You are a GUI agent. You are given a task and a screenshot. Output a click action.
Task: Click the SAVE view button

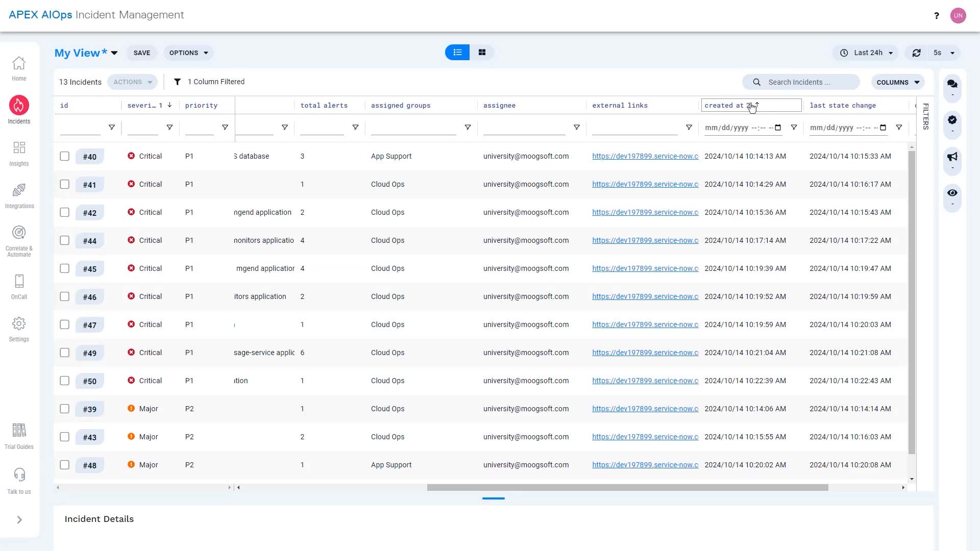[142, 53]
